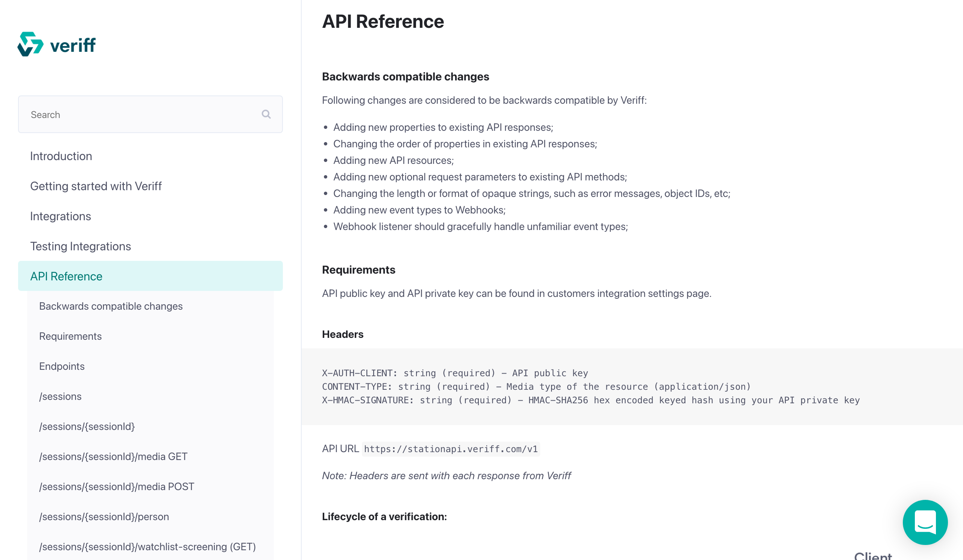Click the X-AUTH-CLIENT header line
Screen dimensions: 963x560
click(x=455, y=373)
